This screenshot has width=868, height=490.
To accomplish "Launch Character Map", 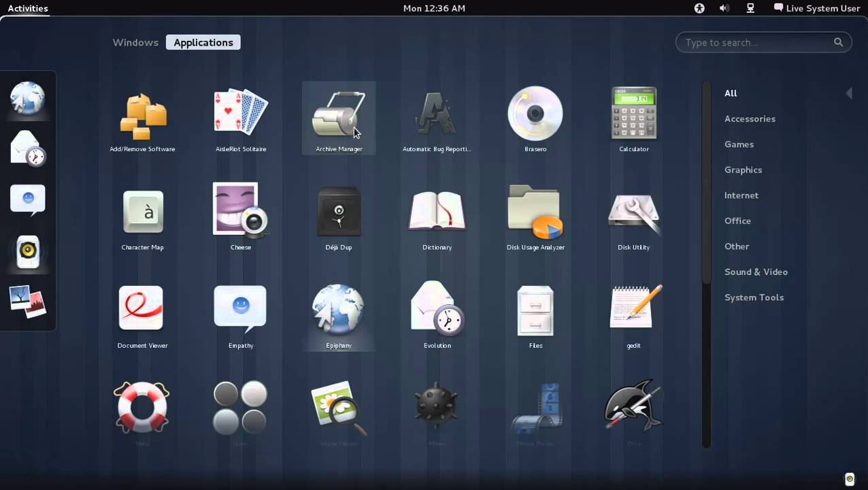I will coord(143,216).
